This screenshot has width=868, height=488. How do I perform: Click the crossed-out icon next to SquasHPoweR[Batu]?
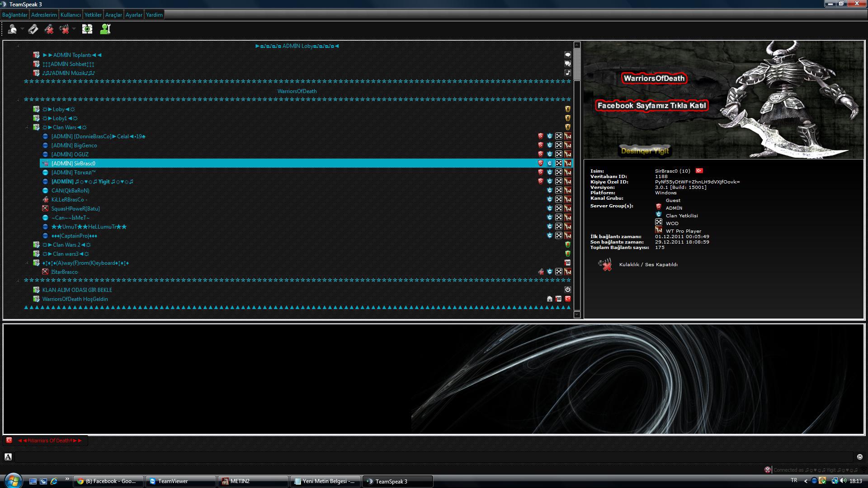pyautogui.click(x=45, y=209)
